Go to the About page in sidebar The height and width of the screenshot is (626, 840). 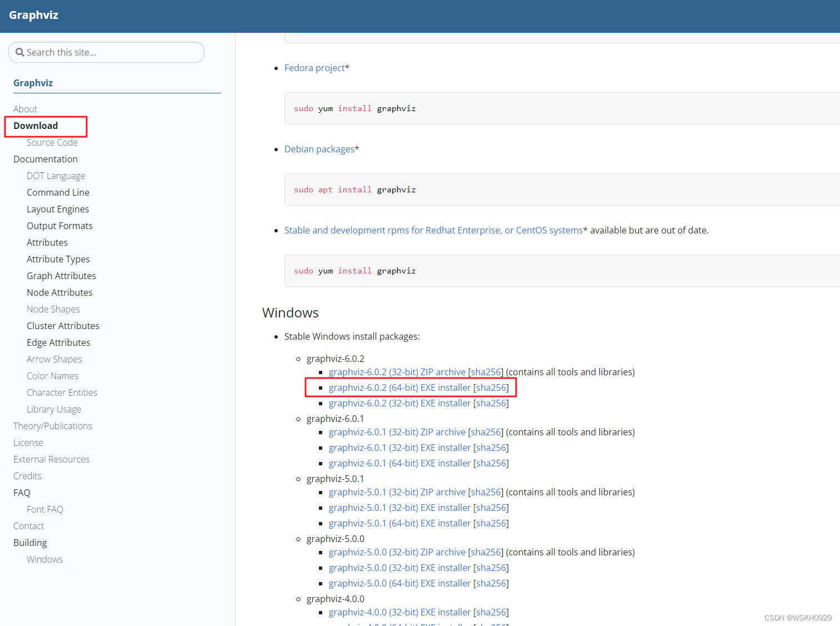[x=26, y=109]
